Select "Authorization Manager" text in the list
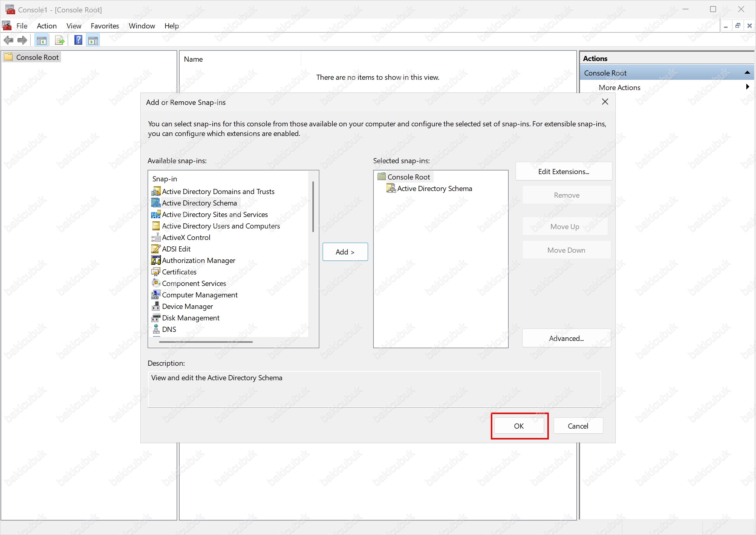Image resolution: width=756 pixels, height=535 pixels. click(198, 261)
